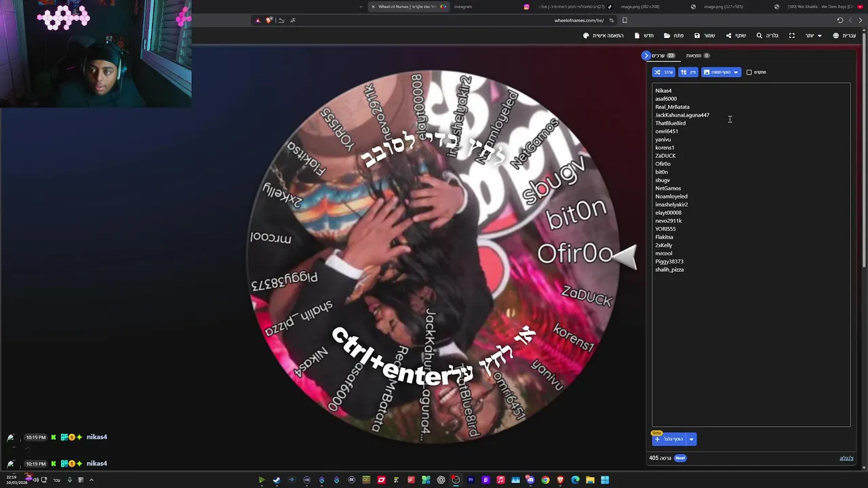The height and width of the screenshot is (488, 868).
Task: Reload the page with refresh button
Action: pyautogui.click(x=840, y=20)
